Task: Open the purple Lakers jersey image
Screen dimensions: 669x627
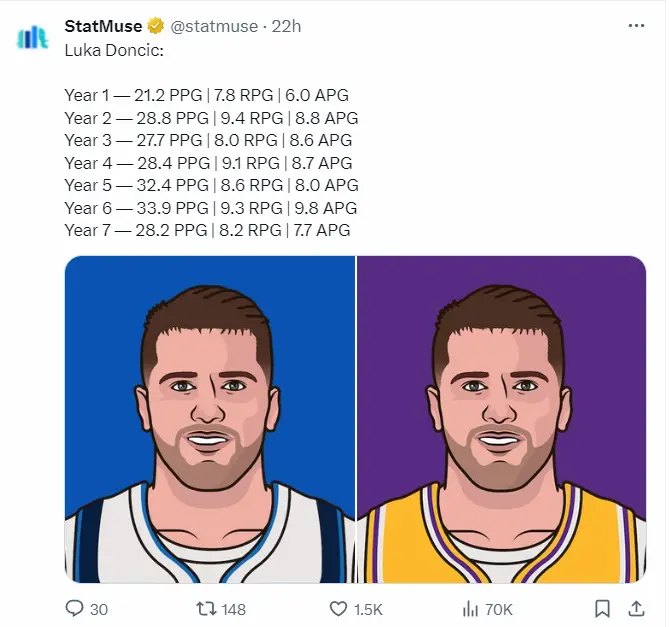Action: click(x=502, y=418)
